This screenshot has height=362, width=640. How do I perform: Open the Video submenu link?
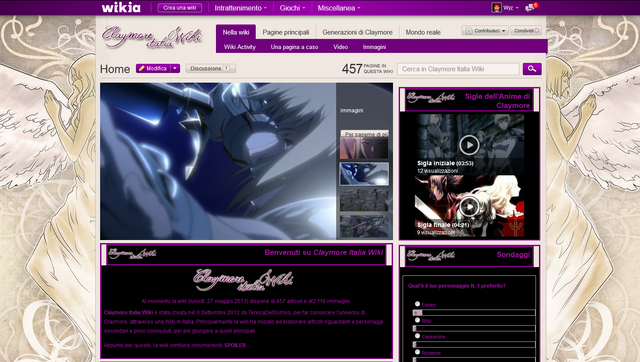coord(340,47)
